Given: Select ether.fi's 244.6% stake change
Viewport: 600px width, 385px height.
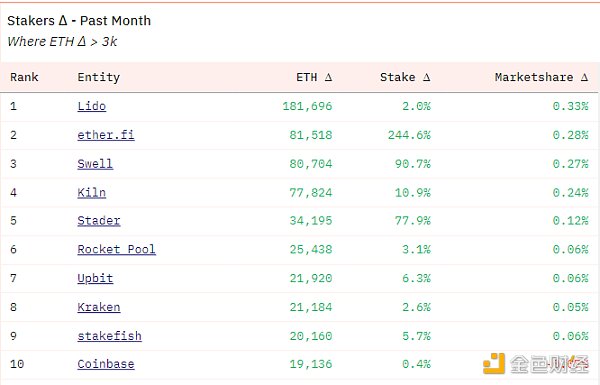Looking at the screenshot, I should point(409,135).
